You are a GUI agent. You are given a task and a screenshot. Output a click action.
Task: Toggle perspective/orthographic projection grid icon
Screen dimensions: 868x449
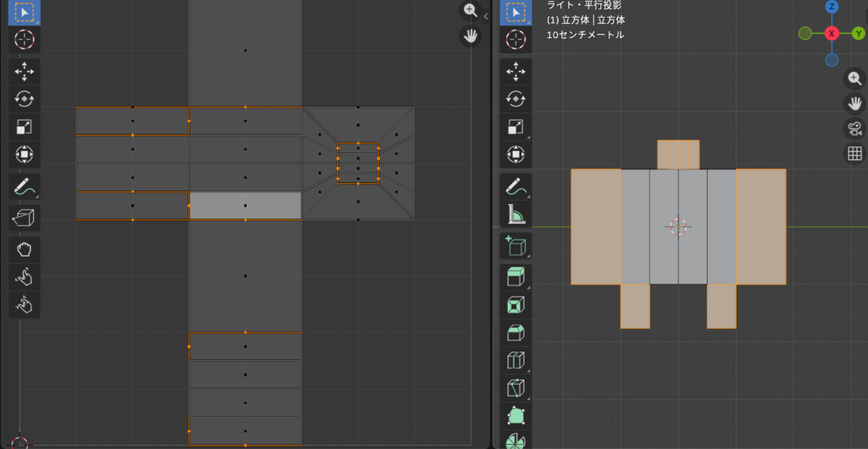coord(854,153)
